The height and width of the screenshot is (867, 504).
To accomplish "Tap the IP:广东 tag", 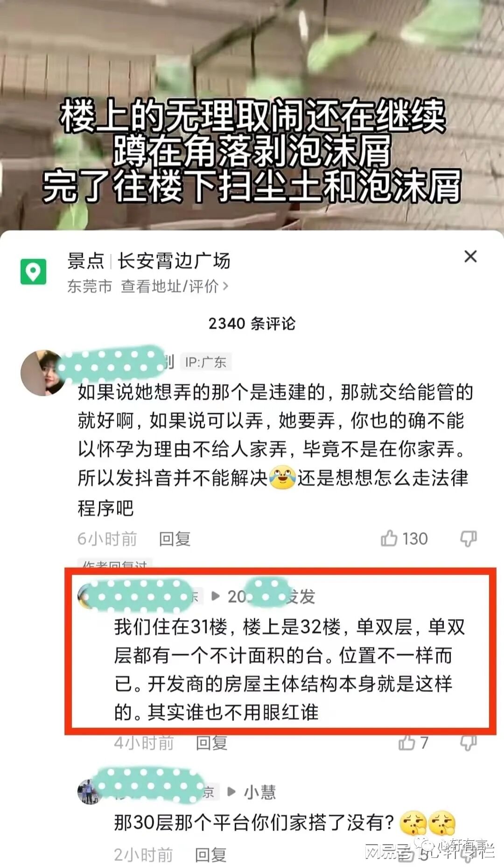I will point(205,362).
